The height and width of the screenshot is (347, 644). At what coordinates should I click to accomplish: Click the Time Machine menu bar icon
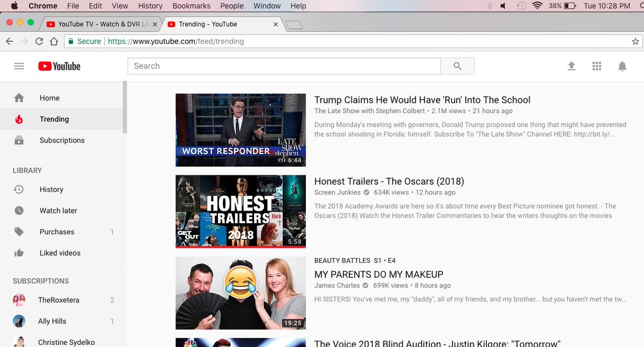pyautogui.click(x=521, y=6)
